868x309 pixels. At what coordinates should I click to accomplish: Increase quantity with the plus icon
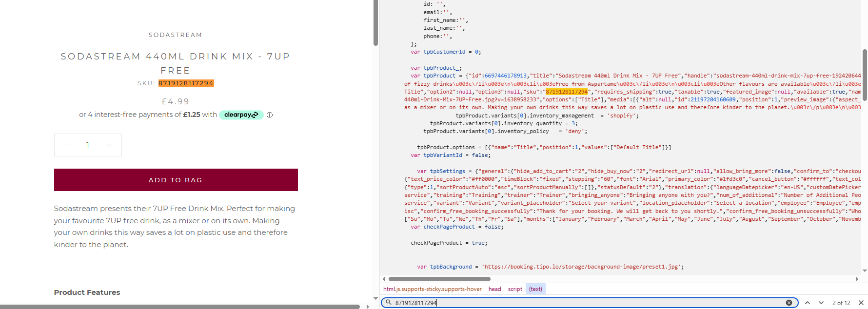click(x=109, y=145)
